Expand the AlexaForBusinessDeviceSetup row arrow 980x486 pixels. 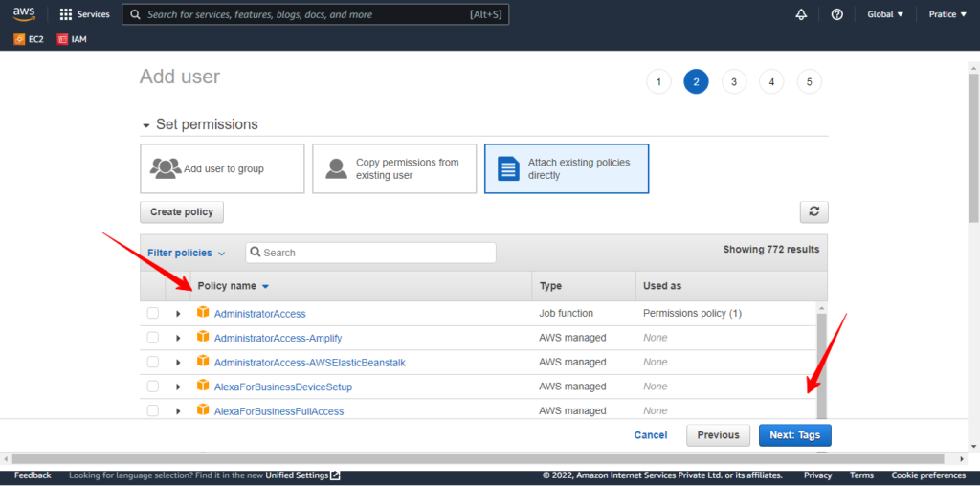tap(178, 387)
